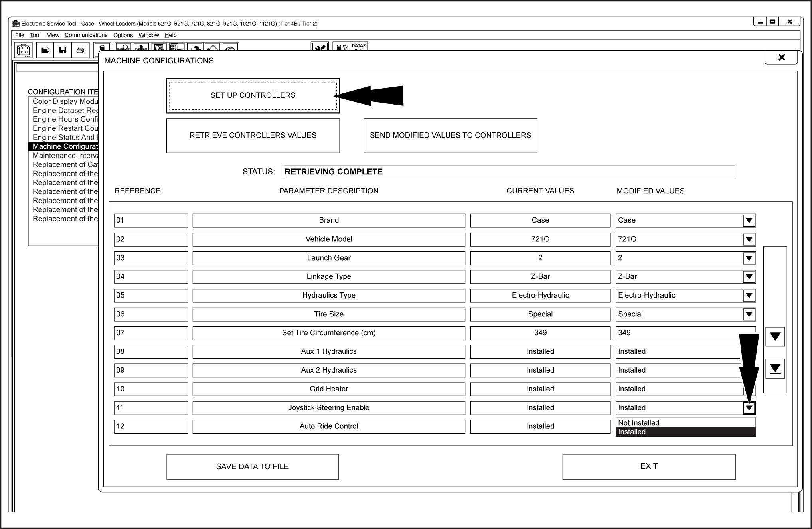Open the View menu
812x529 pixels.
coord(53,35)
